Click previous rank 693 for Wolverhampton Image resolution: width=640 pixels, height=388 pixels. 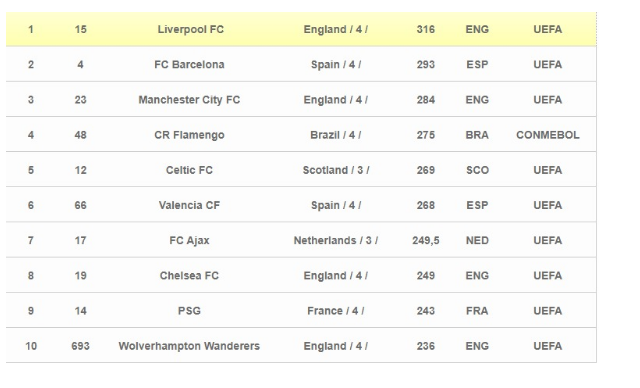[80, 346]
